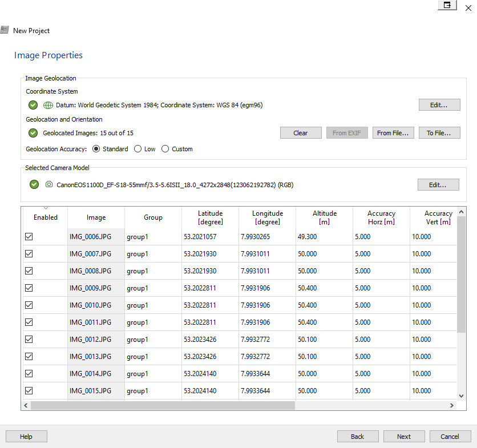Click the window restore icon at top right
477x448 pixels.
447,5
